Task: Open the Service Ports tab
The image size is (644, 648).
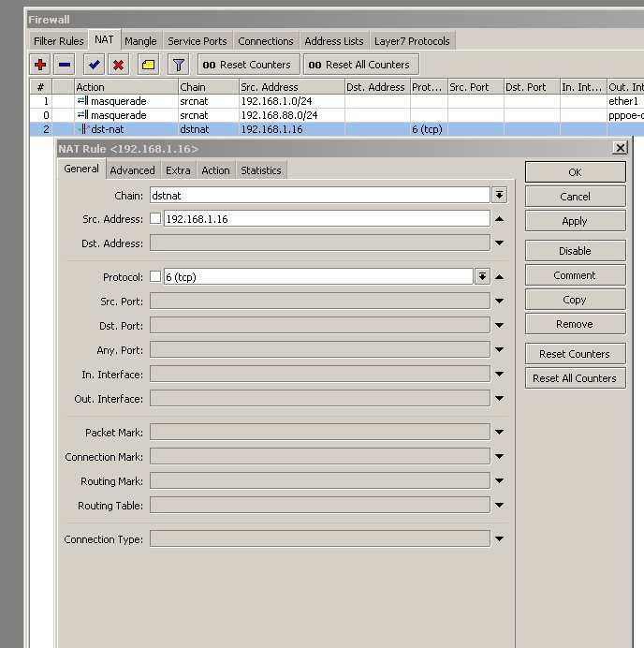Action: tap(198, 41)
